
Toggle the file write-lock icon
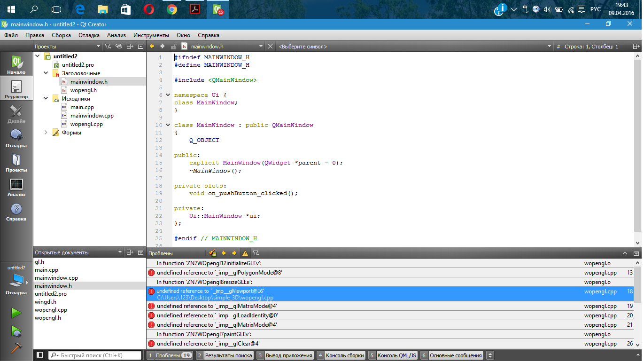pos(173,47)
